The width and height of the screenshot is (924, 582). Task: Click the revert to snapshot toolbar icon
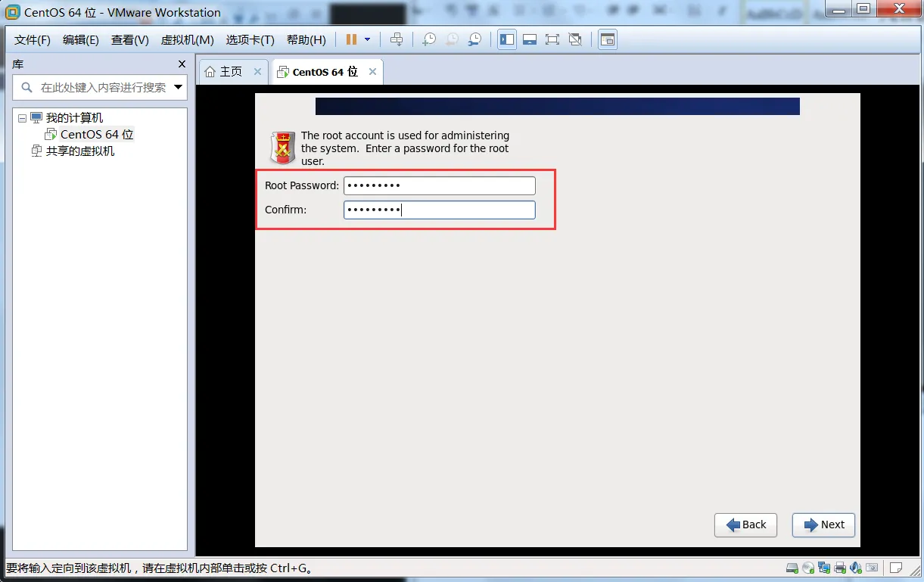pos(452,39)
